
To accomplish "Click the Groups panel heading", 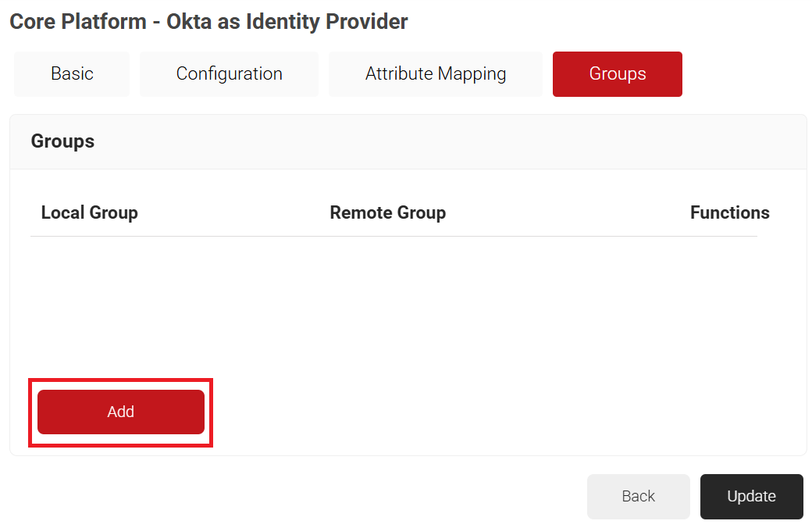I will coord(62,141).
